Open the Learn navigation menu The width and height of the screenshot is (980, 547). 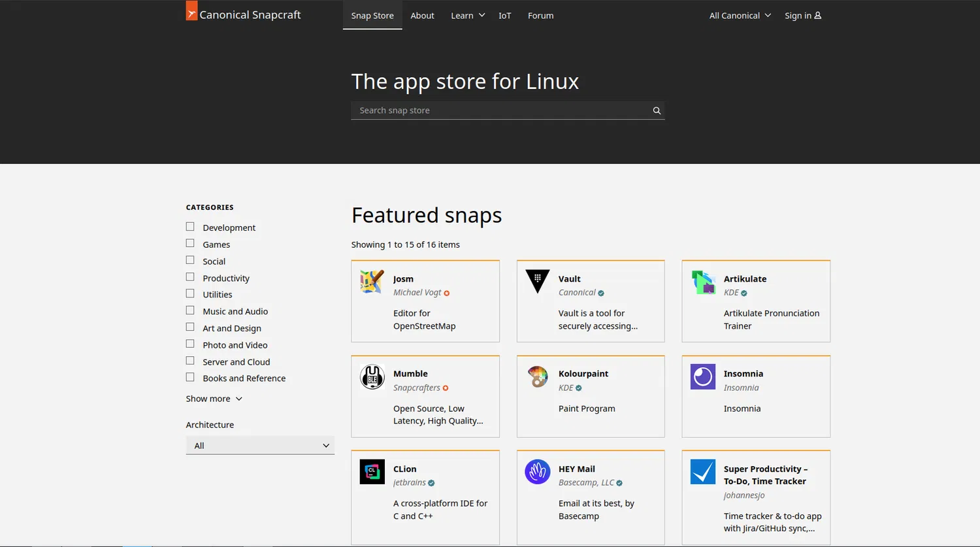467,16
